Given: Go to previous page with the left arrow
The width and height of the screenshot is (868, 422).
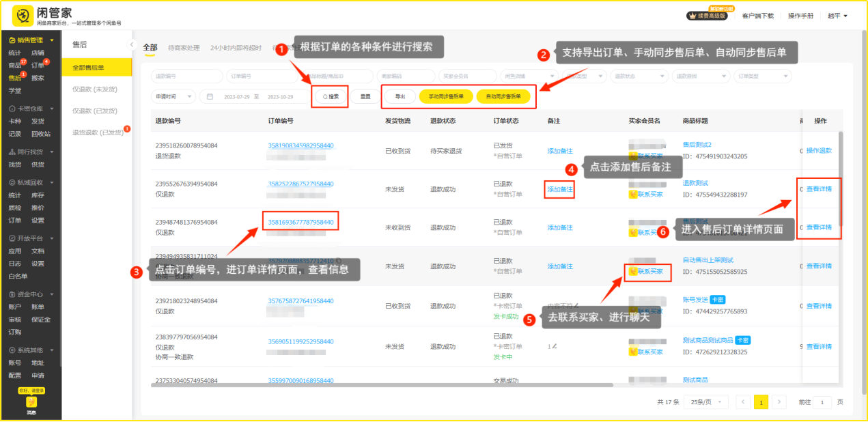Looking at the screenshot, I should point(744,402).
